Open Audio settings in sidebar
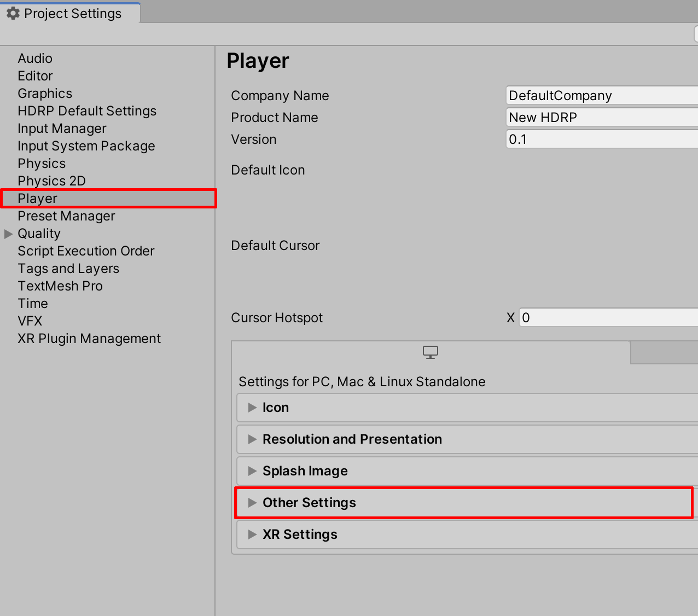This screenshot has width=698, height=616. (x=35, y=59)
